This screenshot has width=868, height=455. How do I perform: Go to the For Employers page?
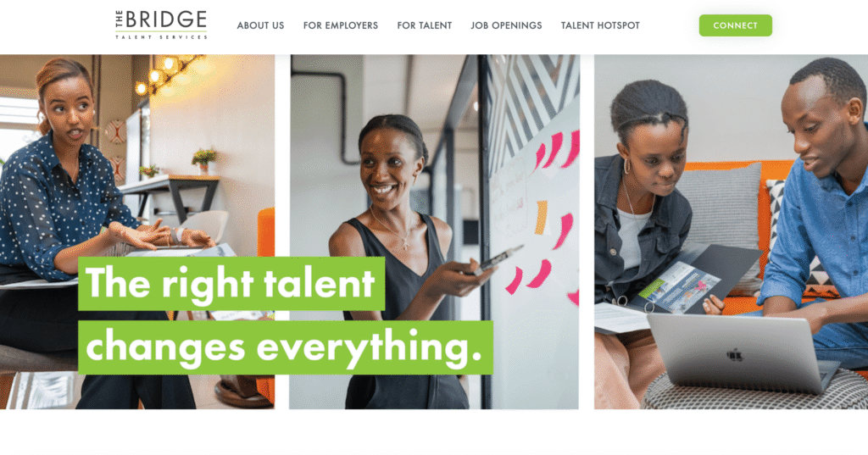[x=341, y=25]
